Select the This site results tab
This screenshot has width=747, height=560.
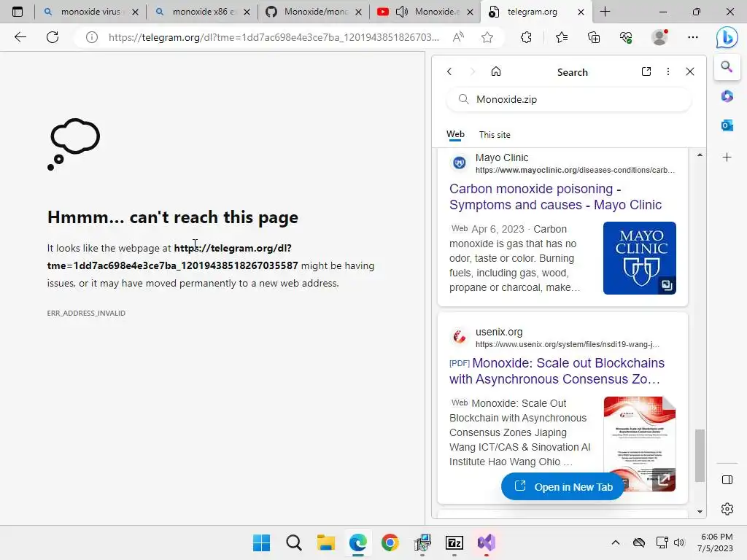495,135
